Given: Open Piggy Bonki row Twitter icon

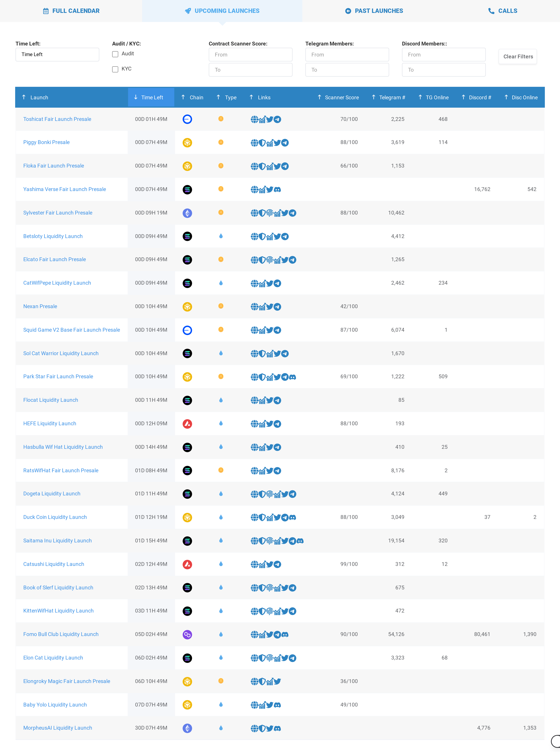Looking at the screenshot, I should click(277, 143).
